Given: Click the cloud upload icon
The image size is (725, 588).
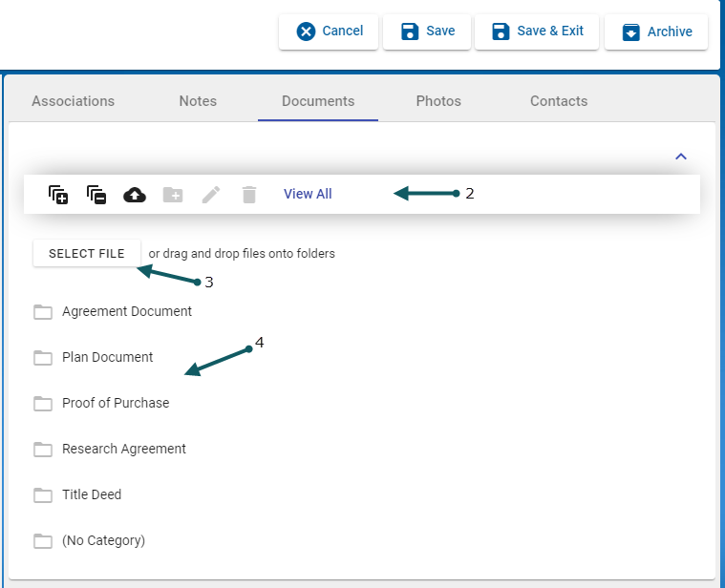Looking at the screenshot, I should click(135, 195).
